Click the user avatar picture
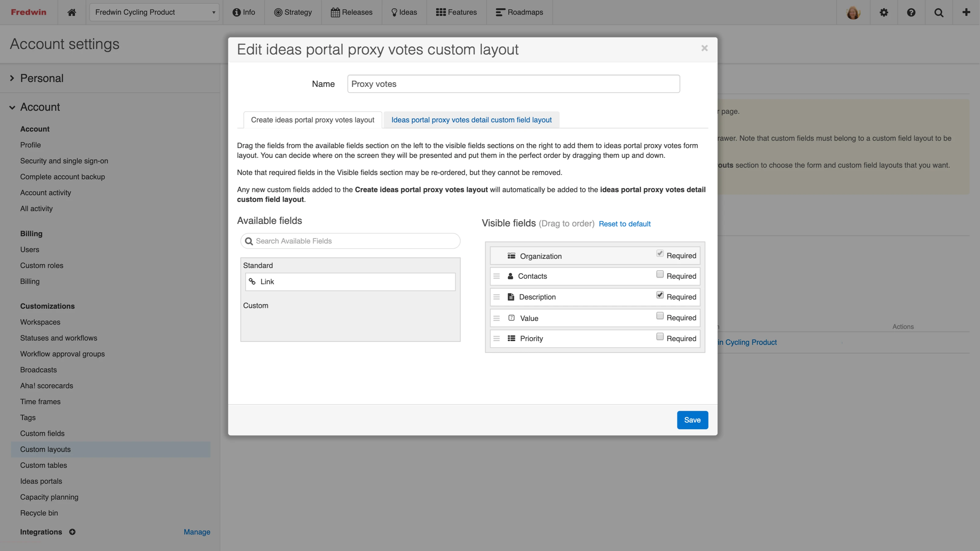This screenshot has width=980, height=551. [853, 12]
